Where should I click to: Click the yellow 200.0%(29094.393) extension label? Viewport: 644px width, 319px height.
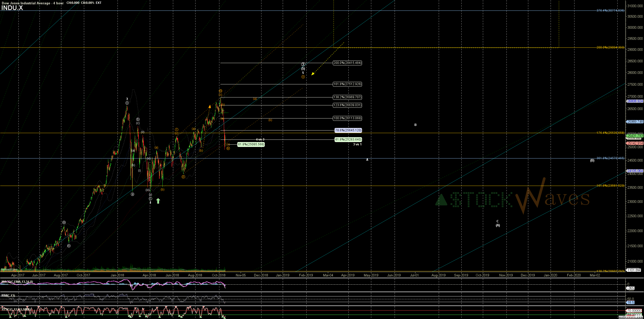tap(610, 47)
